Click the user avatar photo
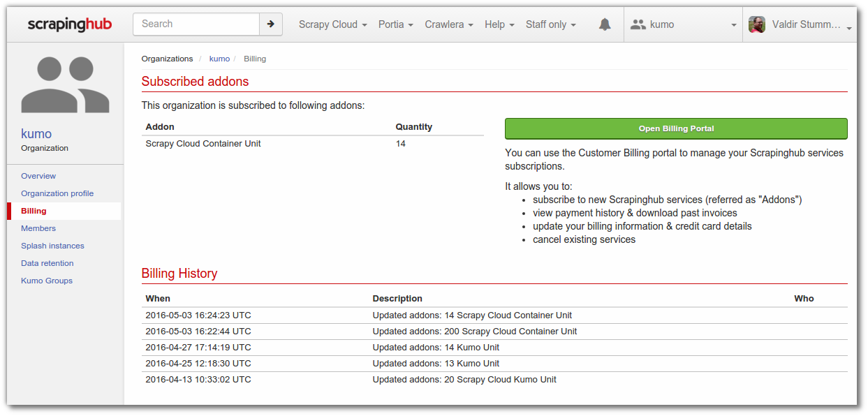 pos(757,24)
